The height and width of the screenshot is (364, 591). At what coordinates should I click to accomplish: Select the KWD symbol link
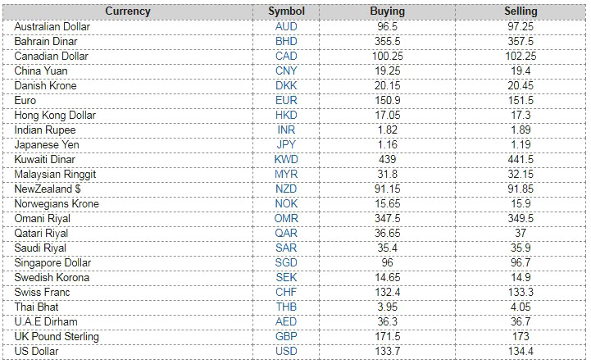(286, 160)
